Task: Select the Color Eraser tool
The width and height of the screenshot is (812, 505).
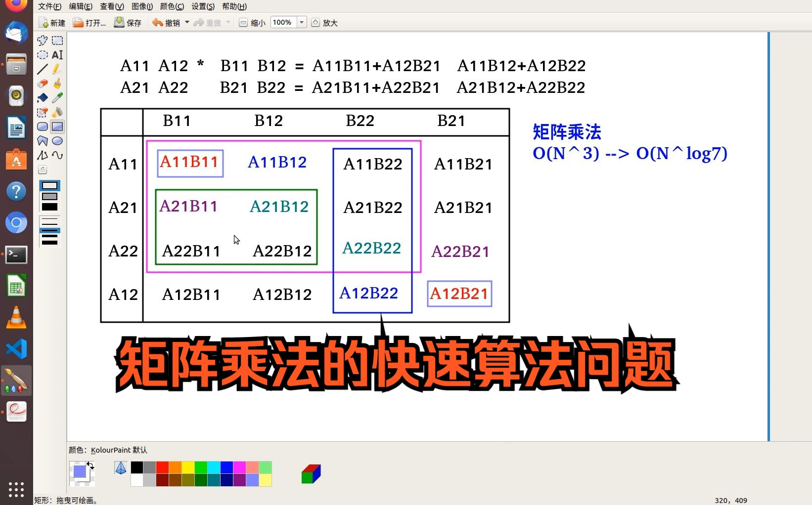Action: point(43,112)
